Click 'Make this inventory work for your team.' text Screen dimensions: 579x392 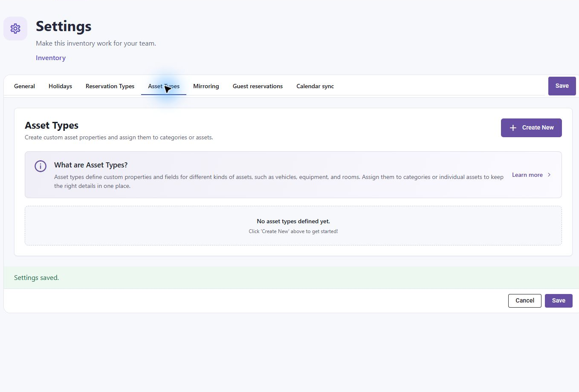pyautogui.click(x=96, y=43)
